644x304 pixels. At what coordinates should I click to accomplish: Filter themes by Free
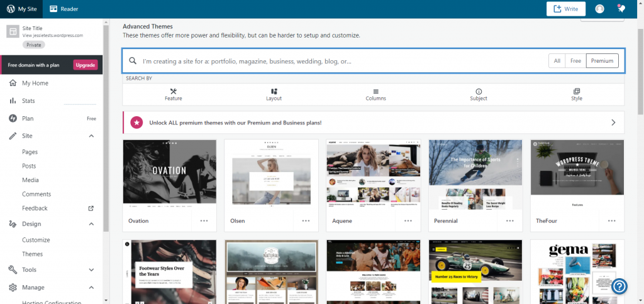(x=576, y=61)
